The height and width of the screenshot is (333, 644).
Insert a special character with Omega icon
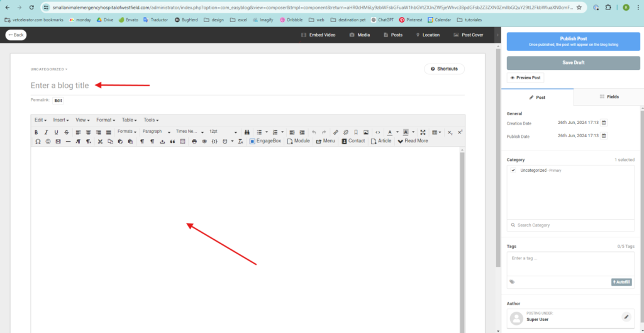tap(38, 141)
